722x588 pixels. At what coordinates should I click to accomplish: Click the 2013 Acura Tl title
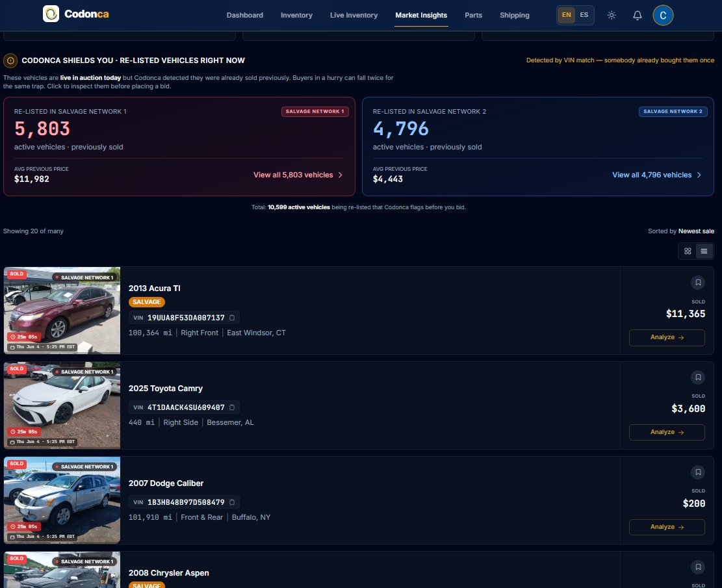[x=154, y=288]
